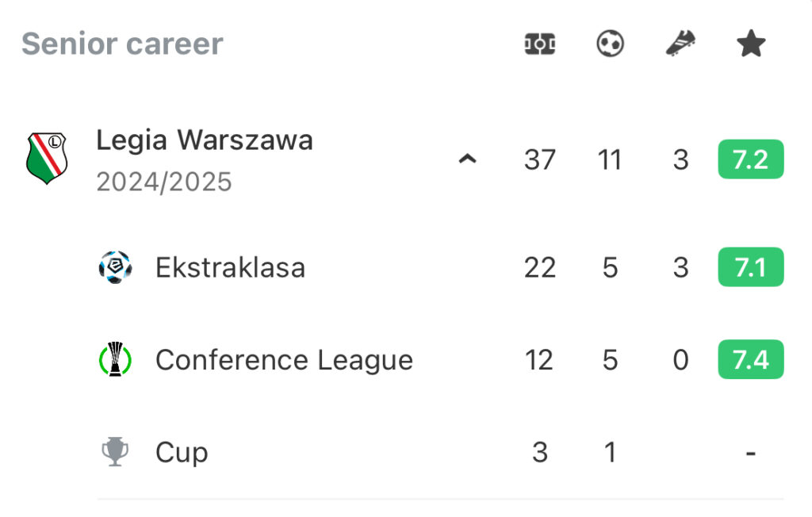Open the Ekstraklasa competition row
The image size is (812, 517).
tap(440, 267)
